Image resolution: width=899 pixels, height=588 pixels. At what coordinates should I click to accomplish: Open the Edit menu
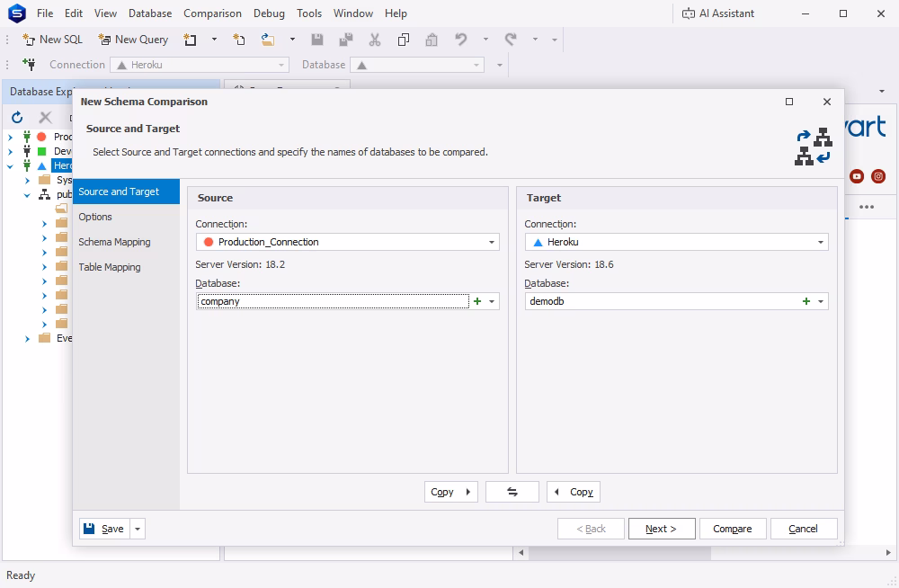[74, 13]
